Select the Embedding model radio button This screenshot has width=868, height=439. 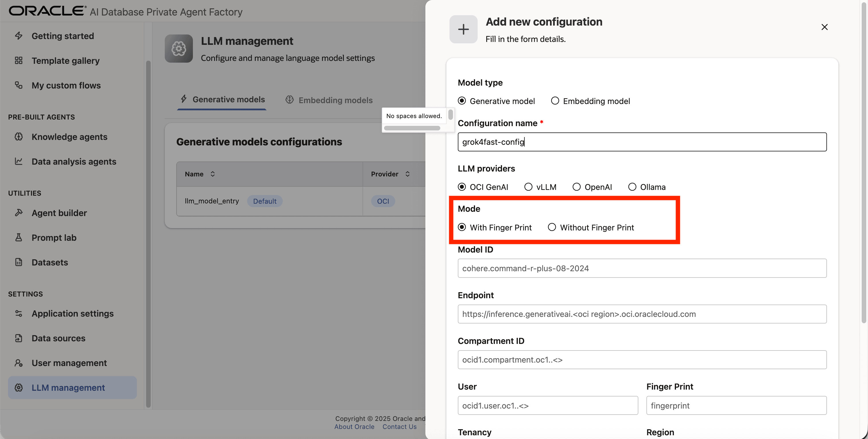pyautogui.click(x=555, y=101)
